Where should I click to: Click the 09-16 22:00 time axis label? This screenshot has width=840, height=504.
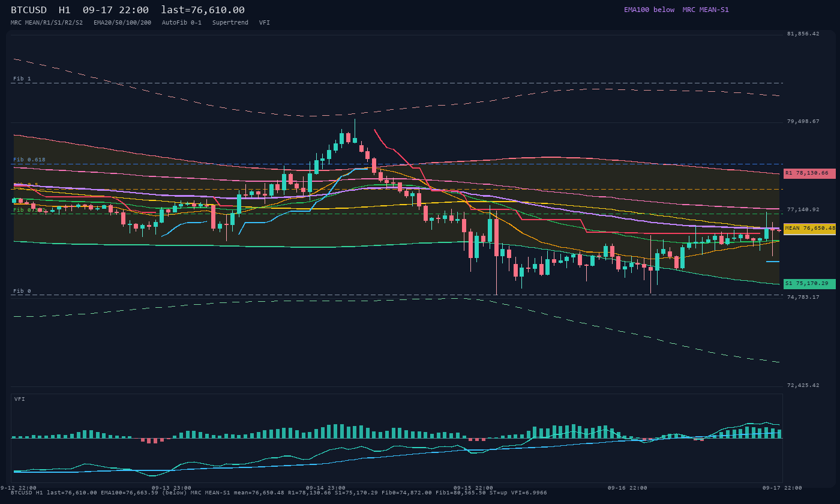[x=628, y=488]
